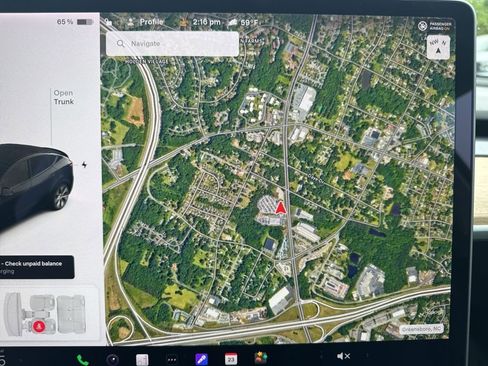Tap the 2:16 pm clock

point(206,22)
